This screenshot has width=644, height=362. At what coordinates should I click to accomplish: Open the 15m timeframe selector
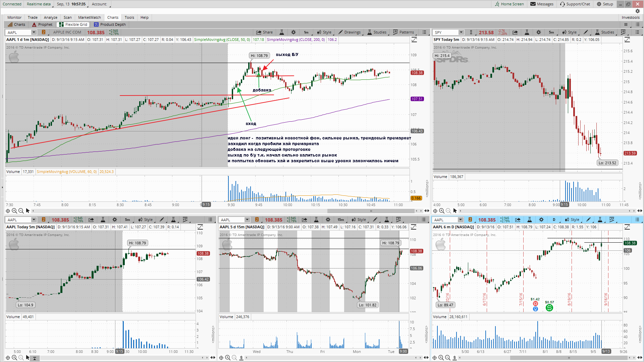tap(341, 220)
